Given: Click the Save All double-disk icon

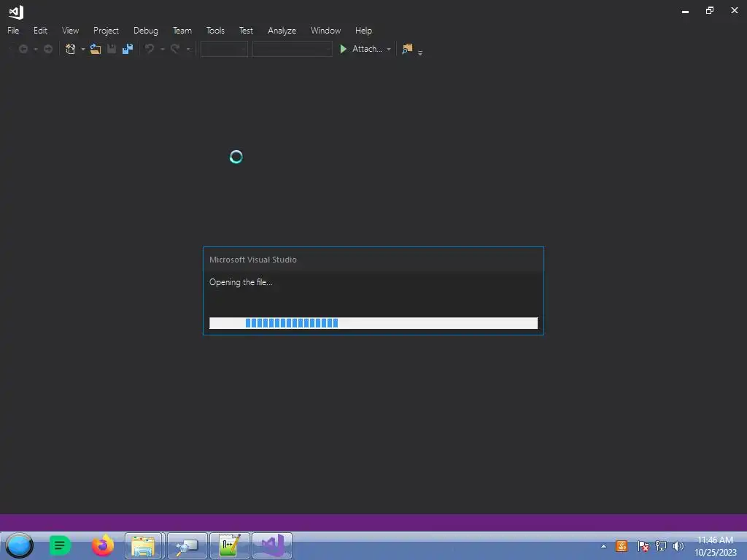Looking at the screenshot, I should pos(128,49).
